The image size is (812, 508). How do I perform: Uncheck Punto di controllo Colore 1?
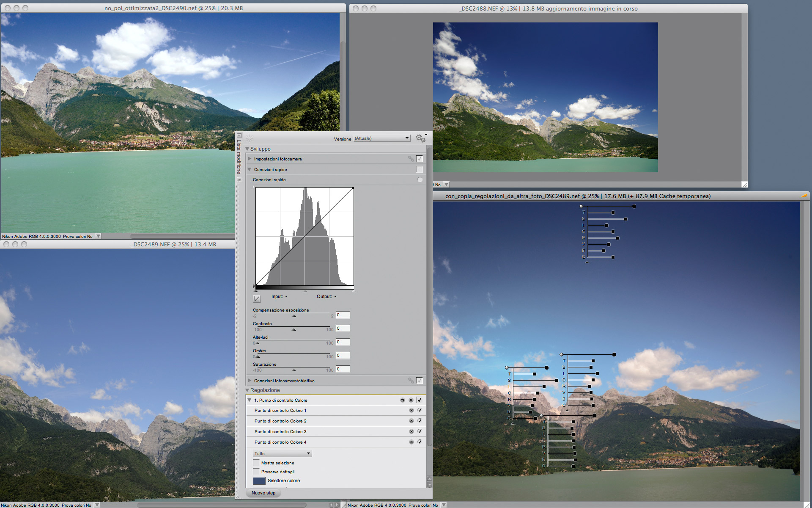click(420, 410)
